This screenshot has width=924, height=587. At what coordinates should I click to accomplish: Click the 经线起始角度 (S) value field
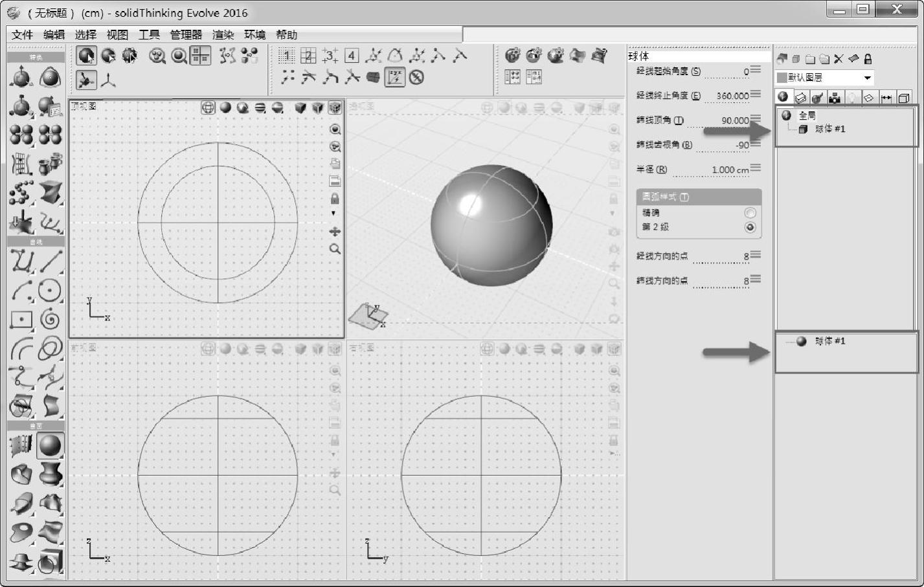click(x=727, y=72)
